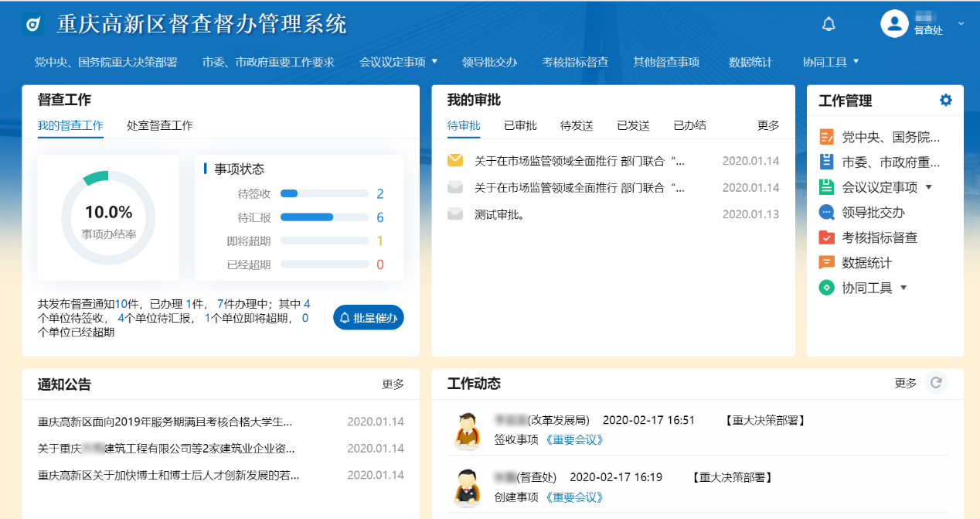Viewport: 980px width, 519px height.
Task: Click the 10.0% completion ring
Action: click(108, 217)
